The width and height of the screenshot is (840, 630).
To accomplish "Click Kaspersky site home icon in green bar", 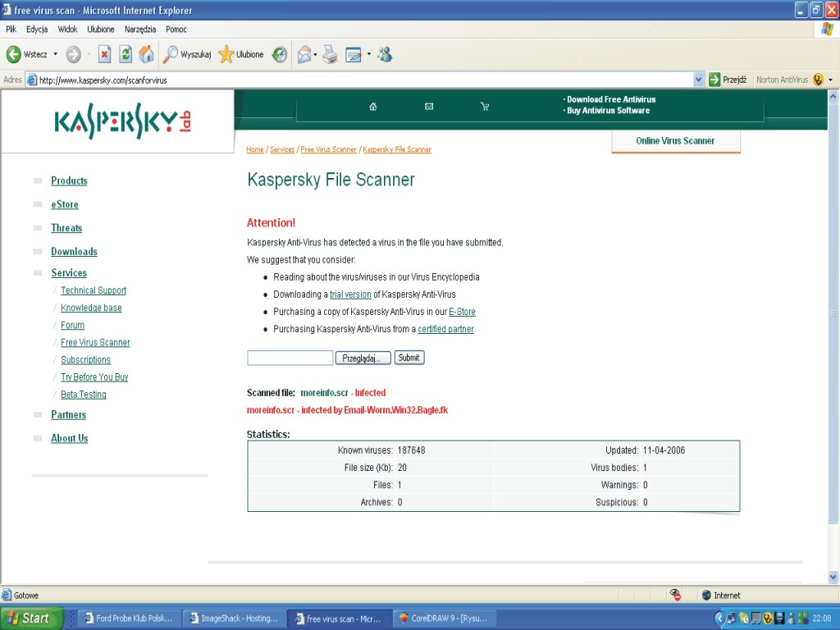I will [x=373, y=107].
